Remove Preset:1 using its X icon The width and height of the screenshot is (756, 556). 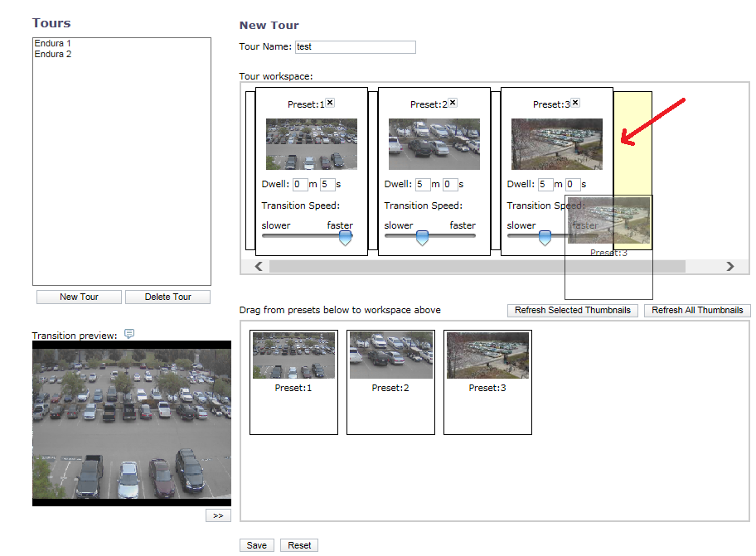click(330, 103)
